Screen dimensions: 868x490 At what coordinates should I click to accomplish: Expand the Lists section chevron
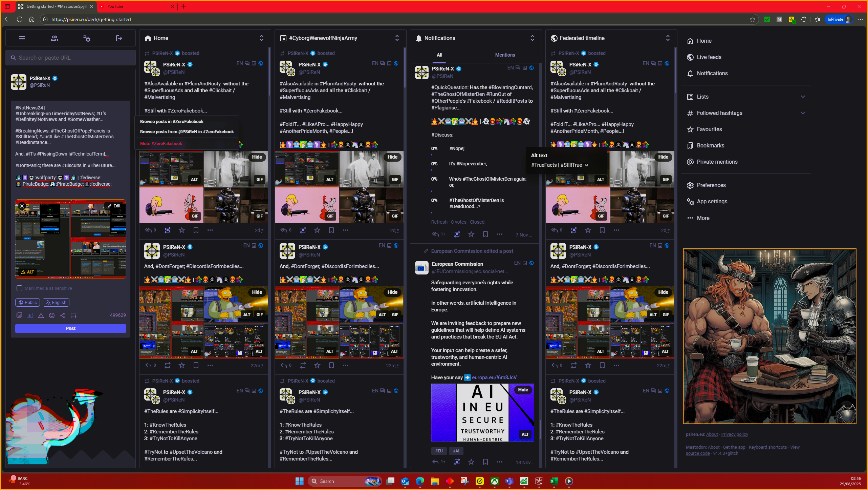coord(803,97)
